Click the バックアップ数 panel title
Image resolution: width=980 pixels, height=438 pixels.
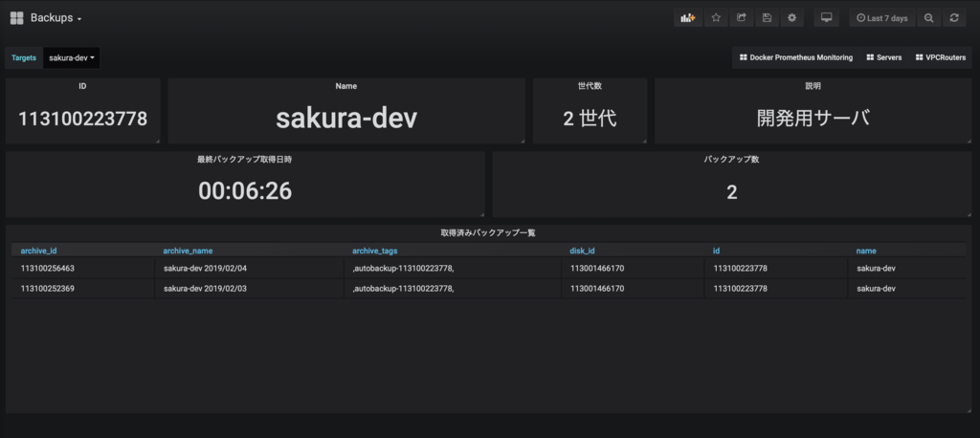click(x=732, y=160)
